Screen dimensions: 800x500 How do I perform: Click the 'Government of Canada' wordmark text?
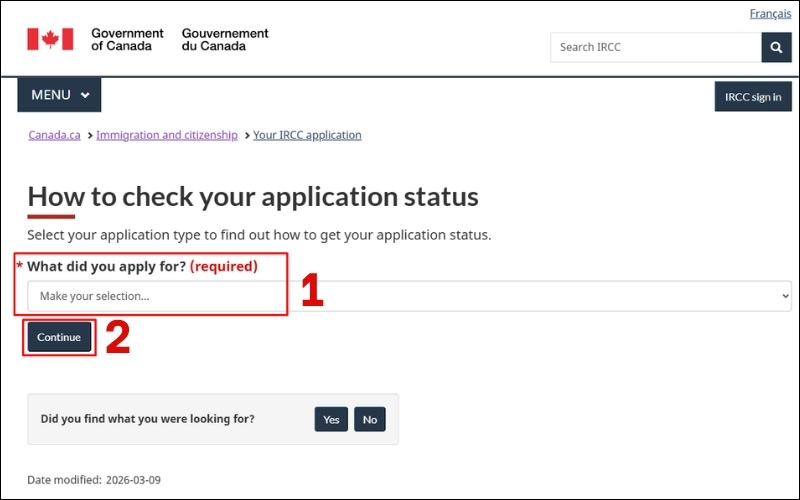(127, 39)
